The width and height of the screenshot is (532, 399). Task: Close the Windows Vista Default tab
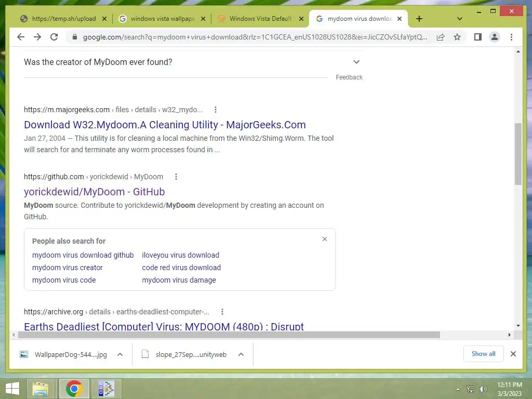[x=301, y=19]
